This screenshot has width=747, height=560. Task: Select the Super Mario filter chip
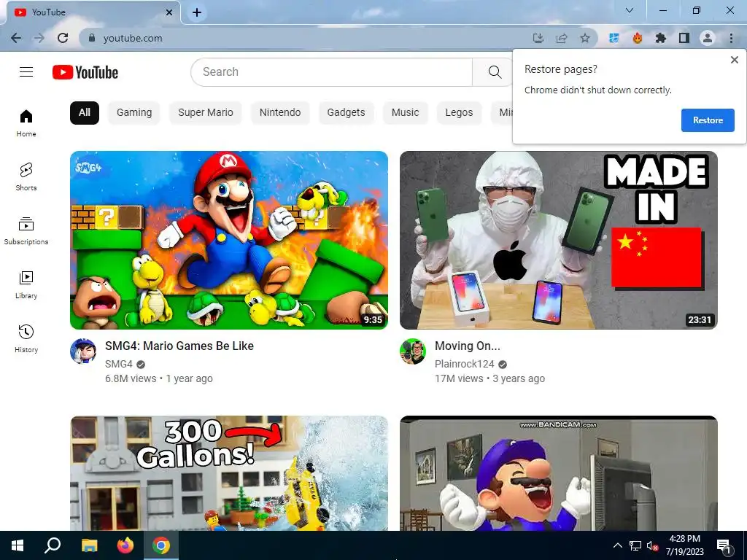(205, 113)
